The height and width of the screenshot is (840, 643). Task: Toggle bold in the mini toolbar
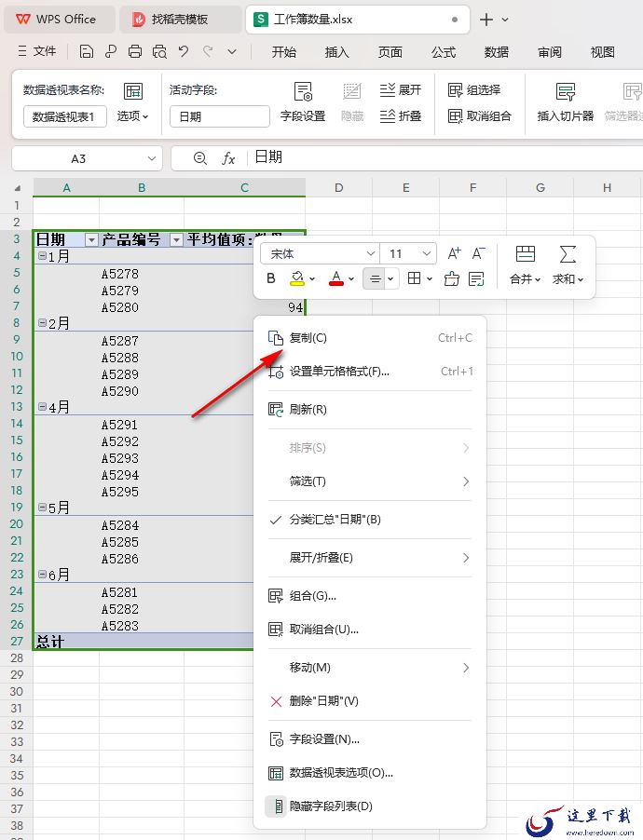271,278
